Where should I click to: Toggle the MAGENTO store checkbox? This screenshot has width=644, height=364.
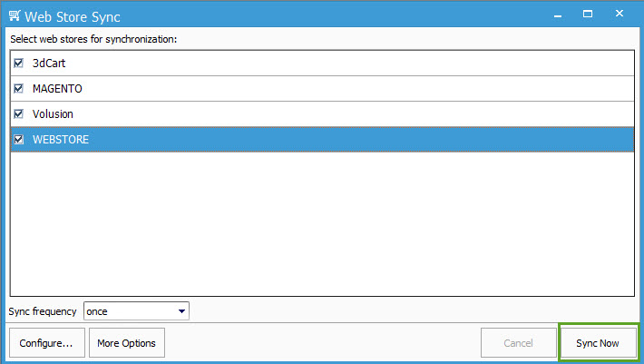[18, 88]
